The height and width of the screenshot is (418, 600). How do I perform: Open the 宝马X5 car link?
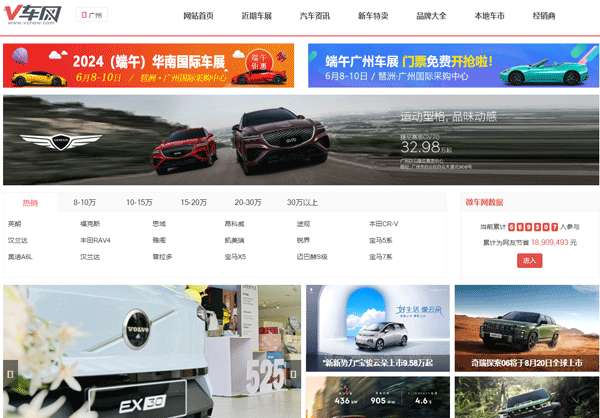coord(235,257)
